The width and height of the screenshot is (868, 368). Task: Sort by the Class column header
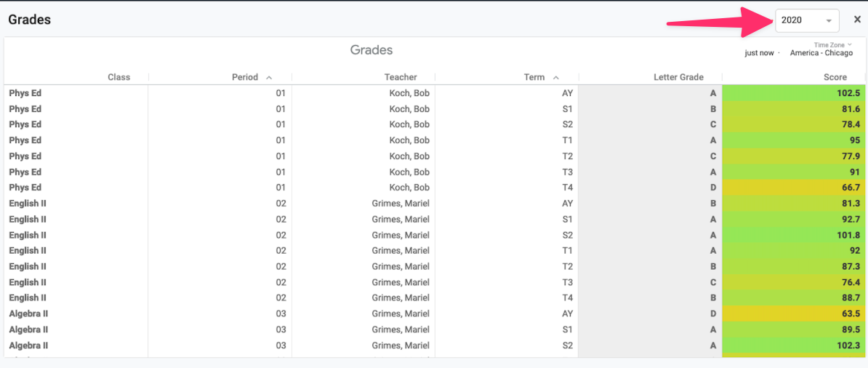coord(118,77)
